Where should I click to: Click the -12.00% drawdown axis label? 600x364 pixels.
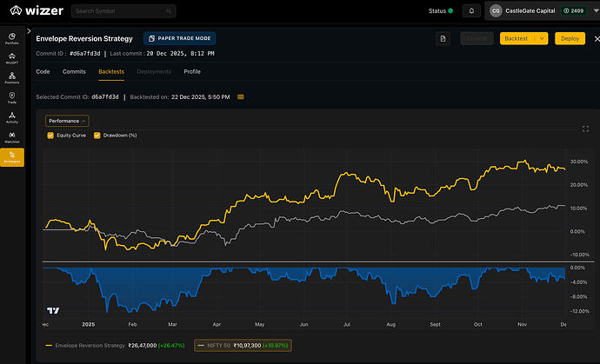click(x=579, y=311)
